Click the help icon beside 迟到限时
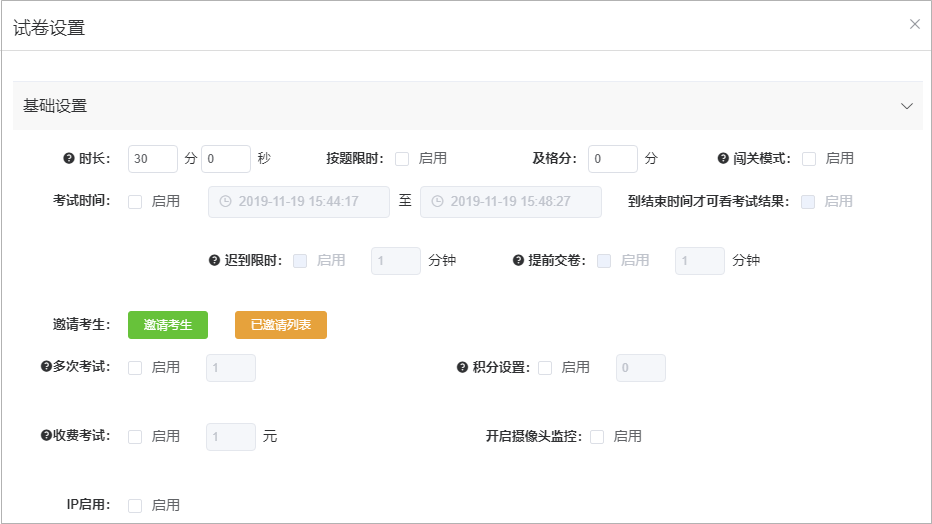932x524 pixels. click(215, 260)
